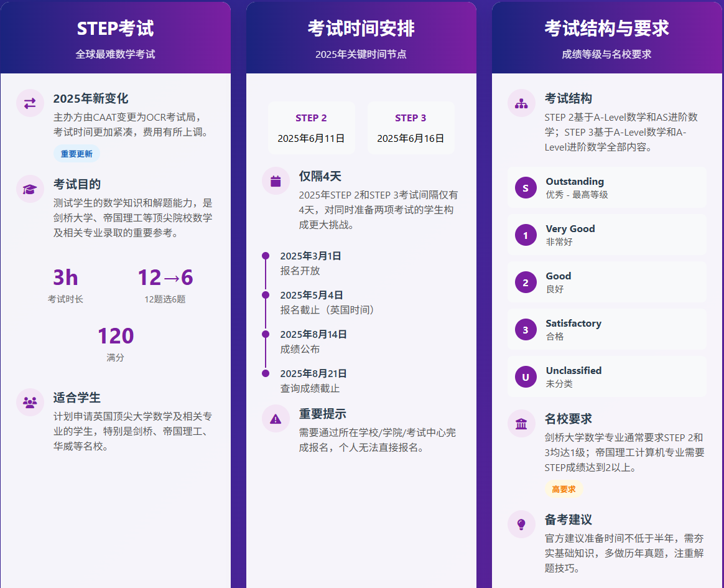Click the 12→6 question count figure

(165, 278)
